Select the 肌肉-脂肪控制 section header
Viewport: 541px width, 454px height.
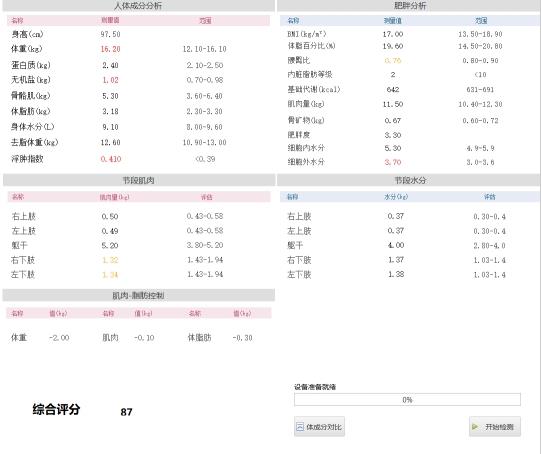point(138,295)
